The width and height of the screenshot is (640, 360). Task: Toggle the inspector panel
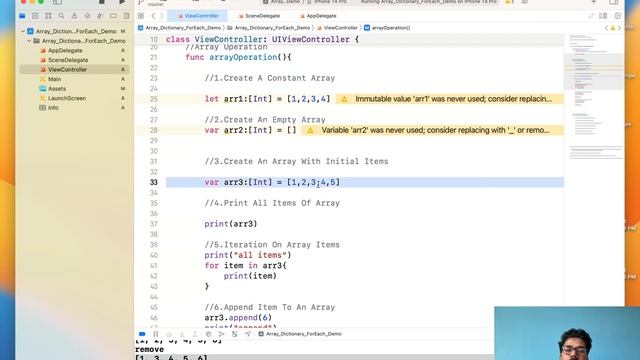(x=613, y=2)
